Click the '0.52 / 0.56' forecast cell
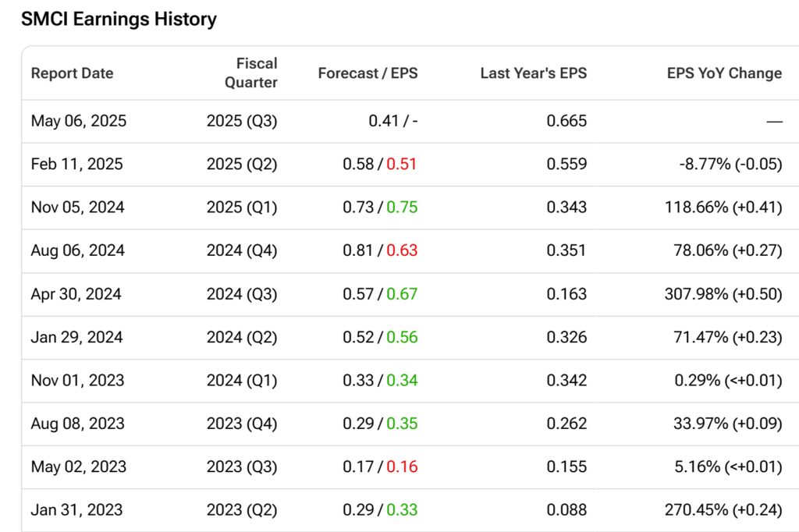The image size is (799, 532). [x=380, y=337]
